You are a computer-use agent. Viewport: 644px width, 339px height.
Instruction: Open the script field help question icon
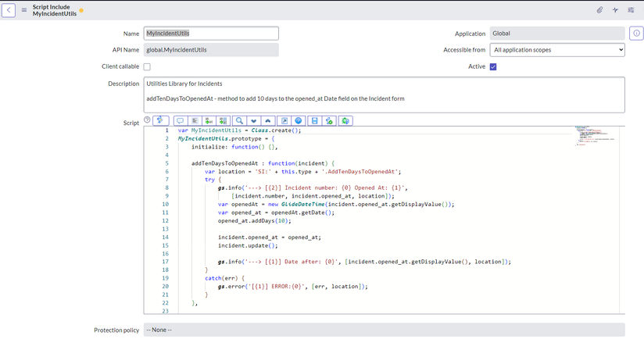point(147,120)
